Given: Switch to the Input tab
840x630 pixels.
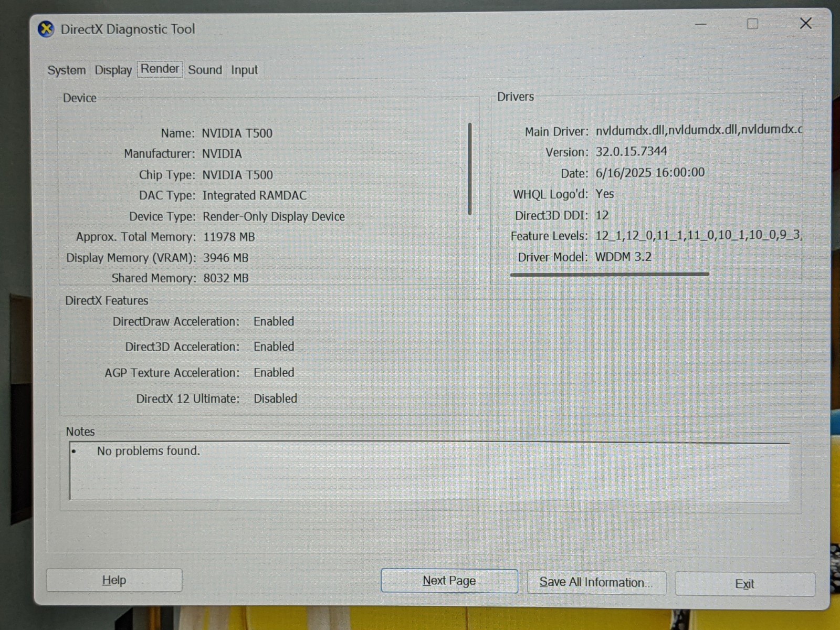Looking at the screenshot, I should (x=244, y=70).
